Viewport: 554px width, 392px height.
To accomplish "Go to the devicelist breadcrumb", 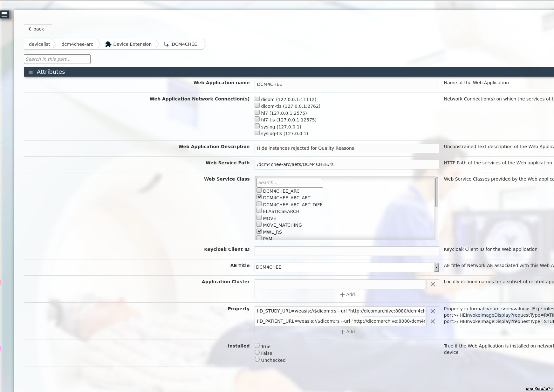I will click(x=39, y=44).
